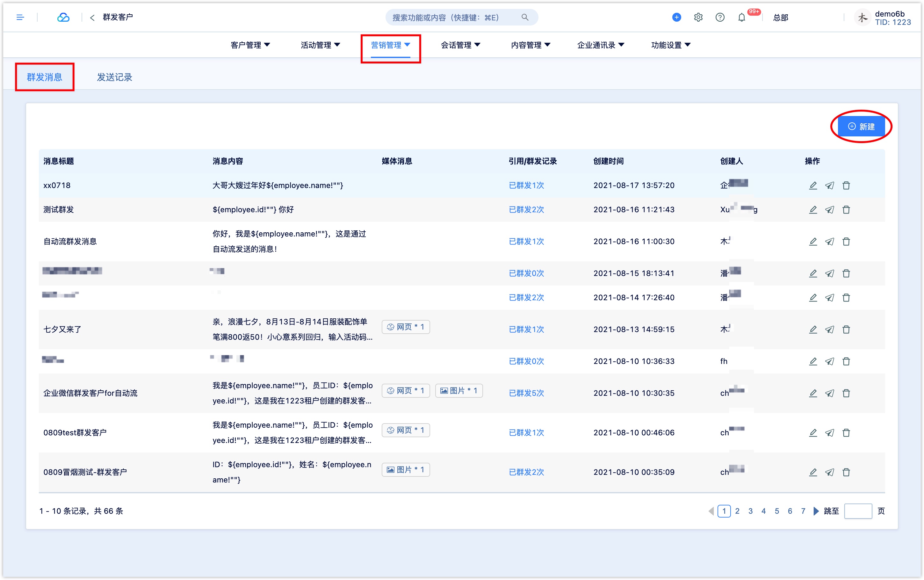
Task: Delete the 测试群发 message
Action: (846, 209)
